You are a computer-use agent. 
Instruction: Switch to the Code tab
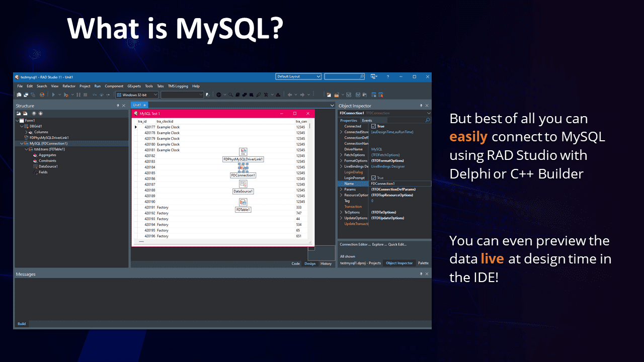tap(296, 263)
